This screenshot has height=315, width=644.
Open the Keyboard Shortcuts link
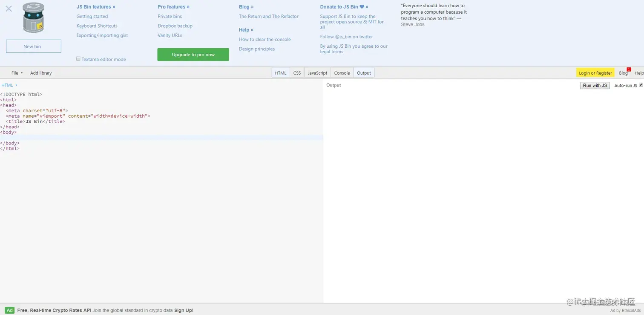pyautogui.click(x=97, y=26)
